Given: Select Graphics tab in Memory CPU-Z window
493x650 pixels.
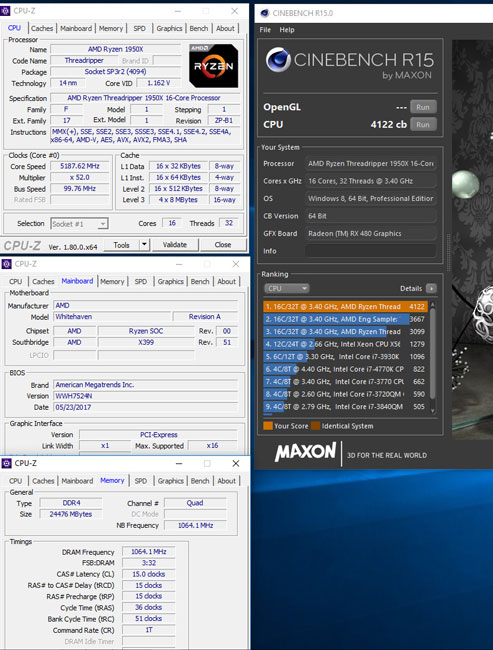Looking at the screenshot, I should [170, 481].
